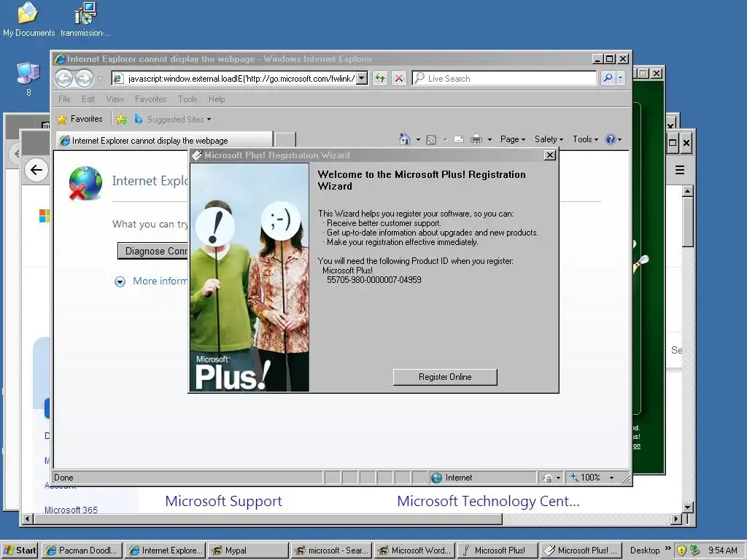747x560 pixels.
Task: Open the Safety dropdown menu
Action: pyautogui.click(x=549, y=139)
